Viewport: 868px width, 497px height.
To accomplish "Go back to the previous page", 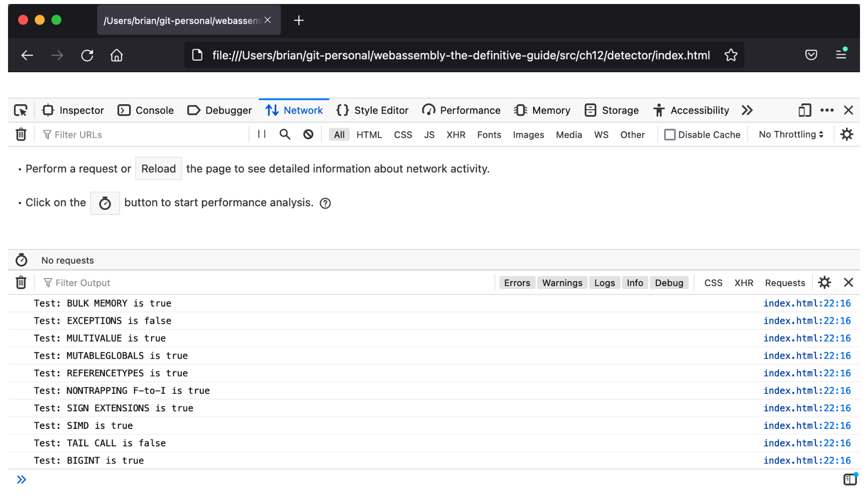I will coord(27,55).
